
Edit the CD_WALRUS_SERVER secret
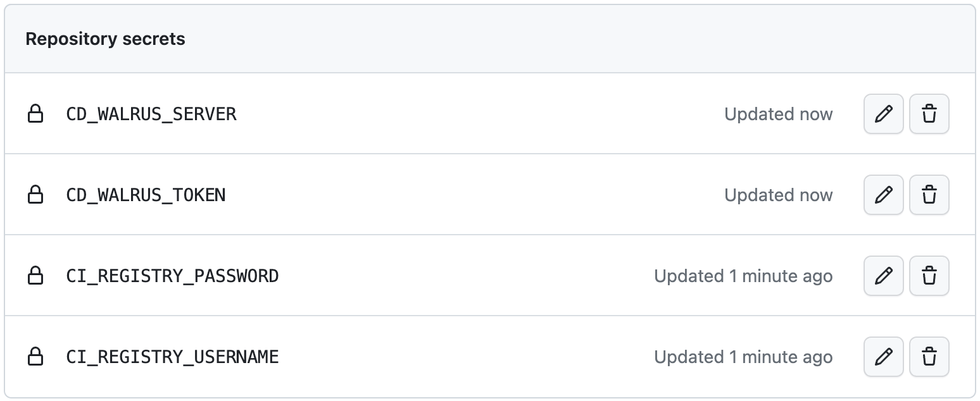coord(883,114)
